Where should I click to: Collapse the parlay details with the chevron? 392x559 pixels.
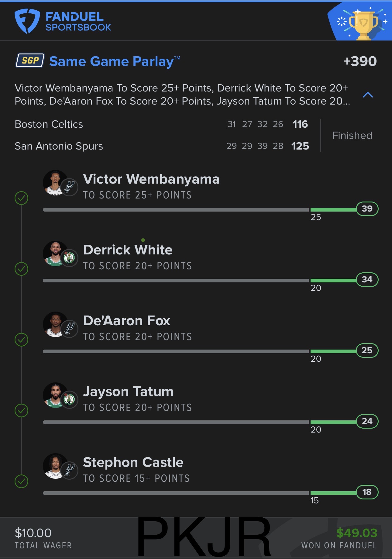coord(368,95)
